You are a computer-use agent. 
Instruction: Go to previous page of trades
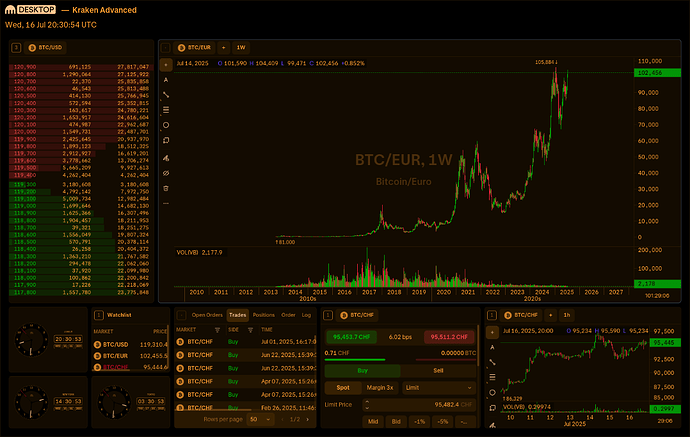pyautogui.click(x=282, y=419)
